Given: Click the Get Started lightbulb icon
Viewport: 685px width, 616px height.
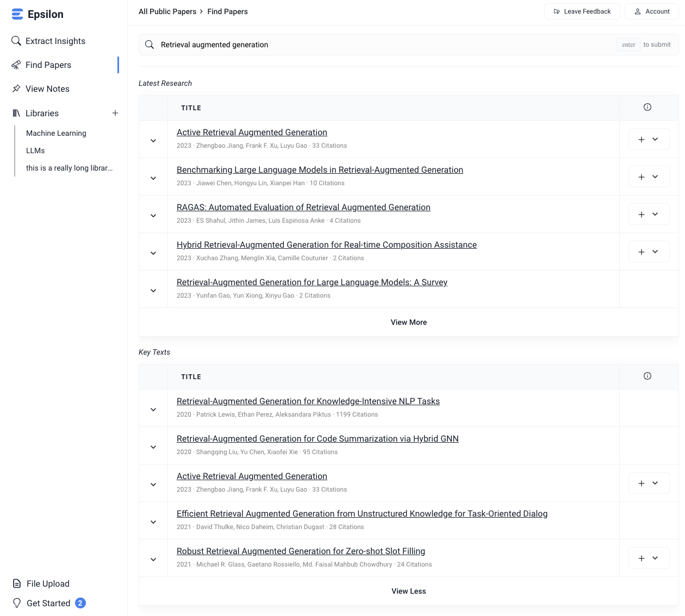Looking at the screenshot, I should (17, 603).
